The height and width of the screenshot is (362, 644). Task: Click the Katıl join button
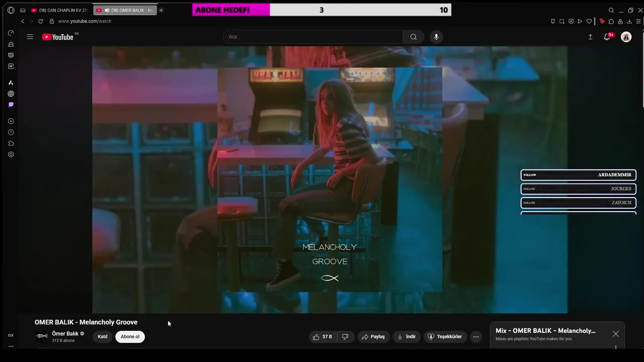point(103,337)
